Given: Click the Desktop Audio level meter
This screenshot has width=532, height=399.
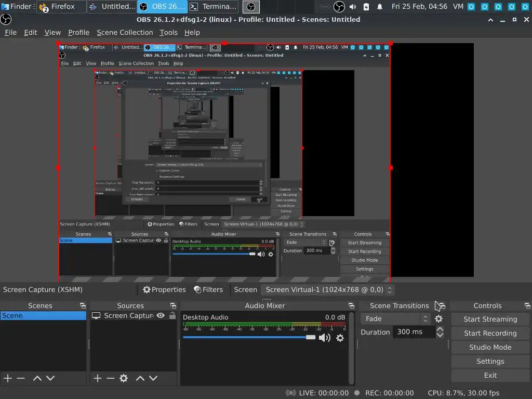Looking at the screenshot, I should coord(264,325).
